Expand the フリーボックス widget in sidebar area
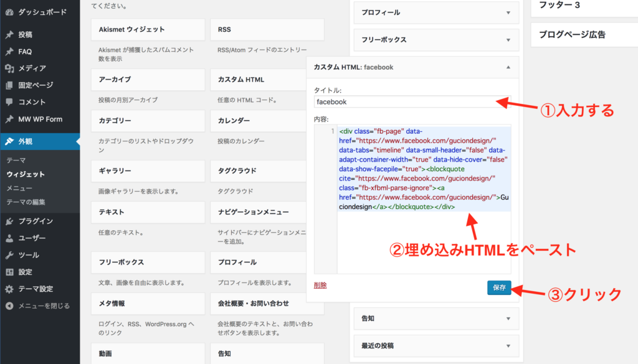 tap(508, 40)
